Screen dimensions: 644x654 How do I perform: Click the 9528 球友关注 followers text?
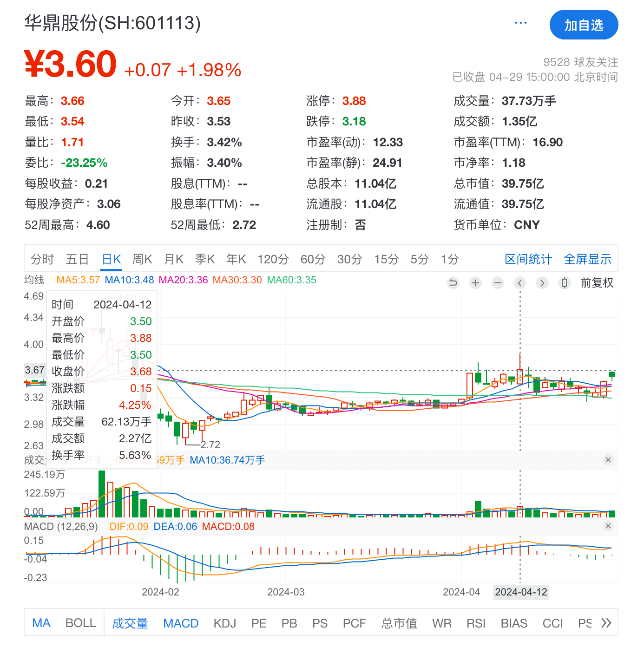[581, 62]
